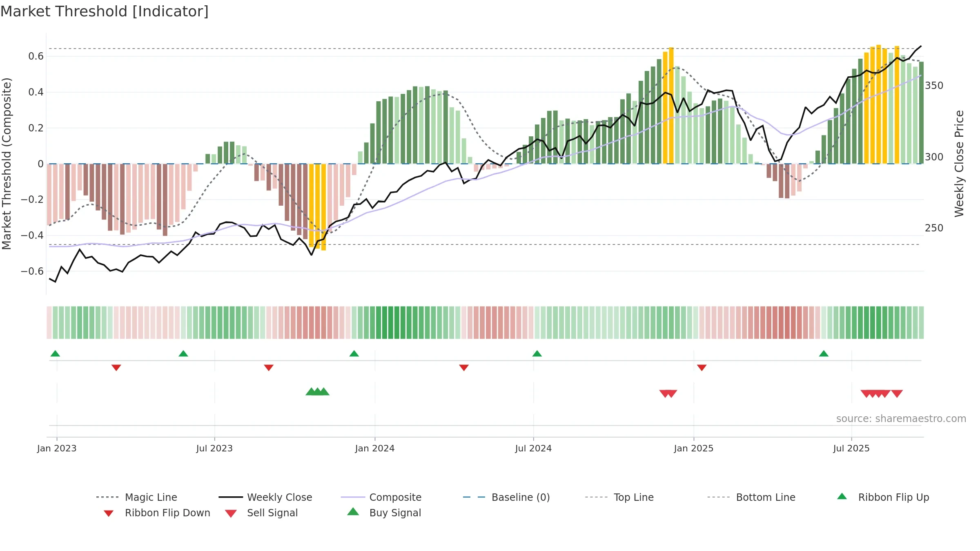Hide the Composite line via legend
The image size is (980, 551).
click(x=381, y=497)
